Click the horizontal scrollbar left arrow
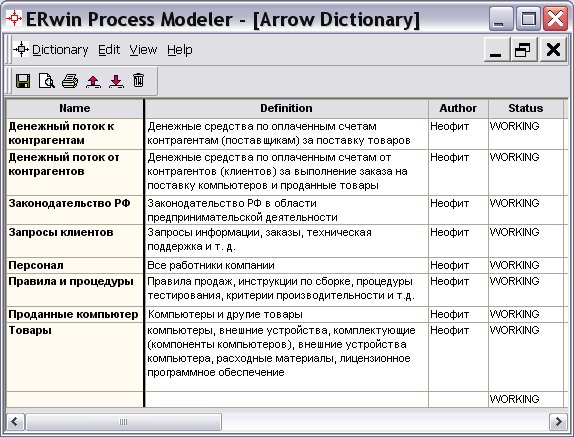The height and width of the screenshot is (437, 574). point(15,422)
